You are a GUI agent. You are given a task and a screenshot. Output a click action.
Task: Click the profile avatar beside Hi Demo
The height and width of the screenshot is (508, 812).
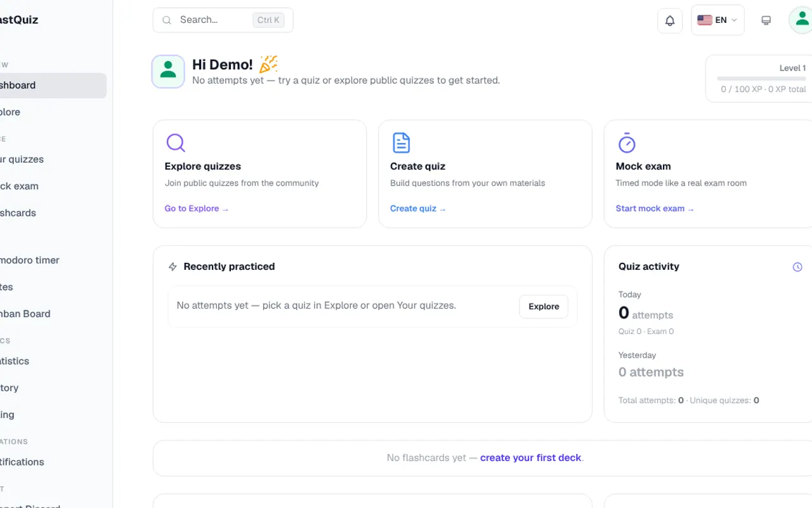168,71
